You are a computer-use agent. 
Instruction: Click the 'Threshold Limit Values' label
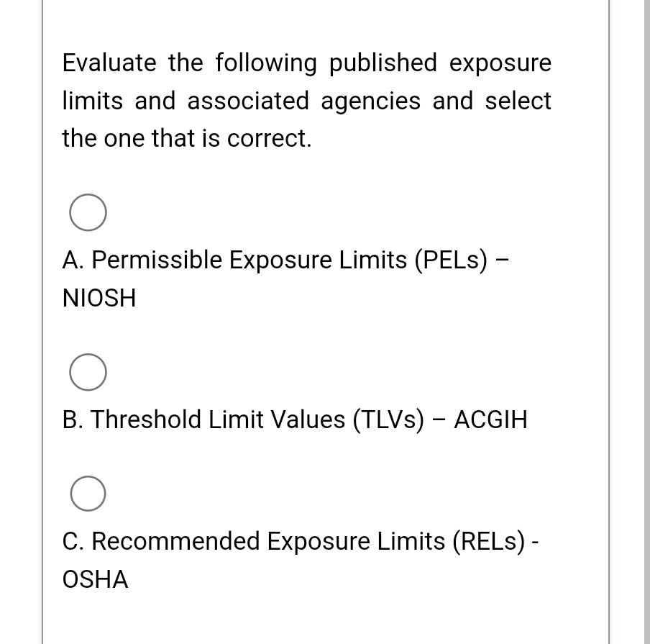(x=223, y=419)
